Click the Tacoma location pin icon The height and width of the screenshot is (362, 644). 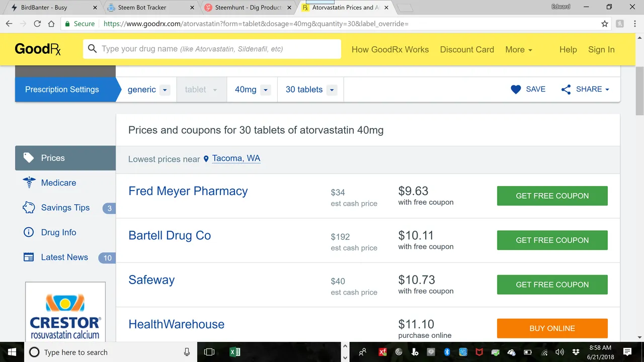pyautogui.click(x=206, y=159)
